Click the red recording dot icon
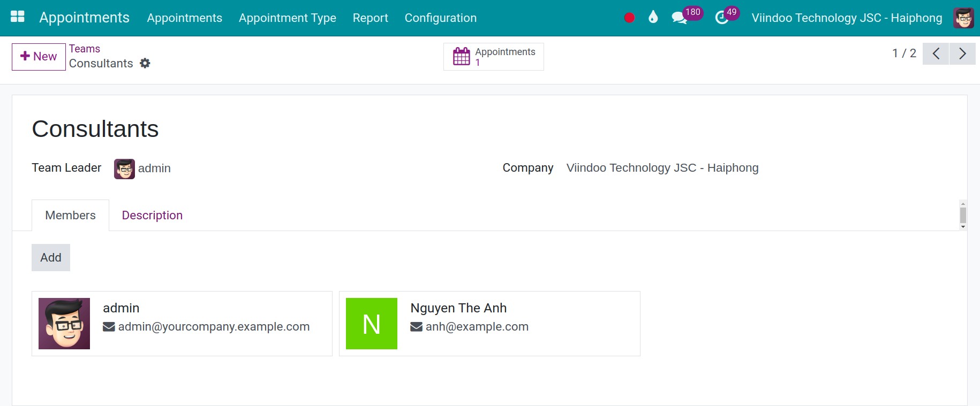The height and width of the screenshot is (406, 980). point(629,18)
